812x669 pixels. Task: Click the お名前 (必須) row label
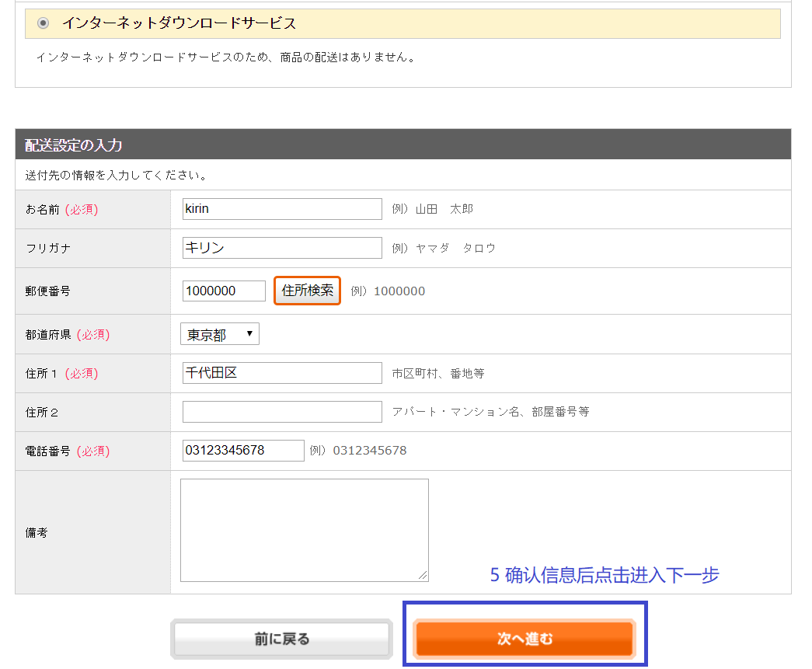[62, 210]
